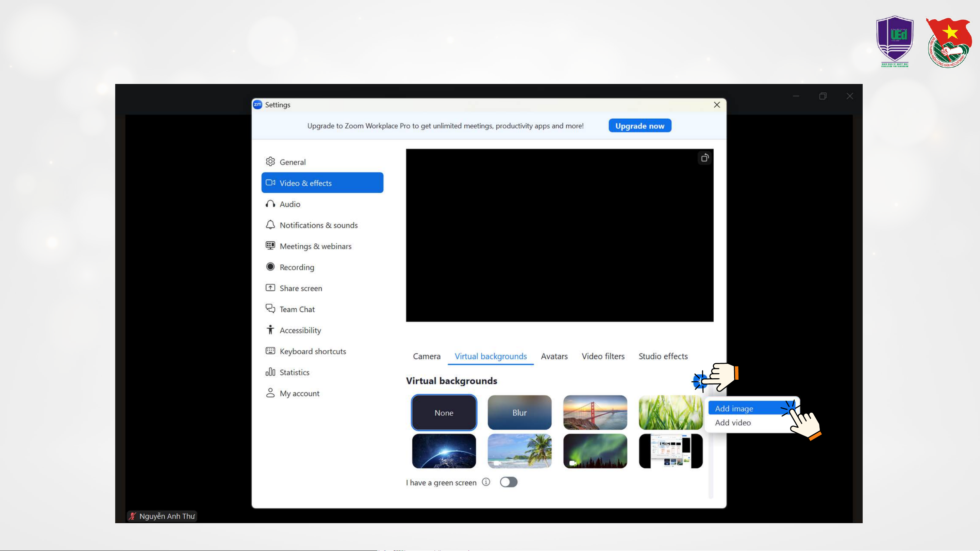Click the General gear icon

(x=270, y=161)
